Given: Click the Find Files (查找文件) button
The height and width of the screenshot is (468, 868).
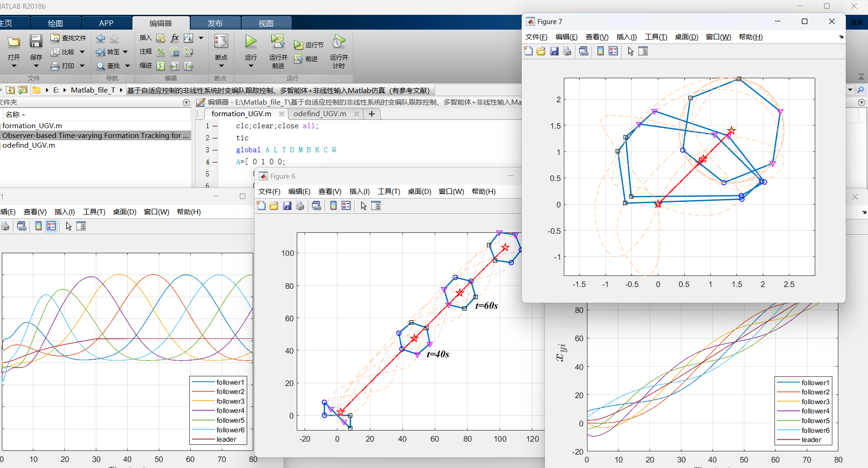Looking at the screenshot, I should (x=69, y=38).
